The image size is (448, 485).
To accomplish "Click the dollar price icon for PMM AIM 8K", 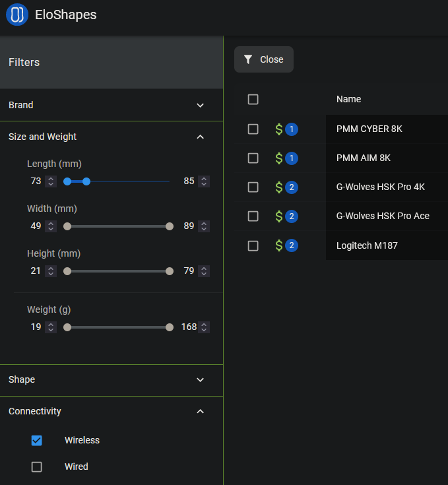I will coord(279,158).
